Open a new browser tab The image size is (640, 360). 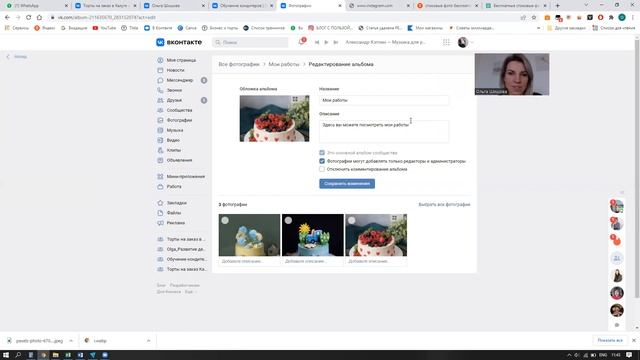coord(558,6)
